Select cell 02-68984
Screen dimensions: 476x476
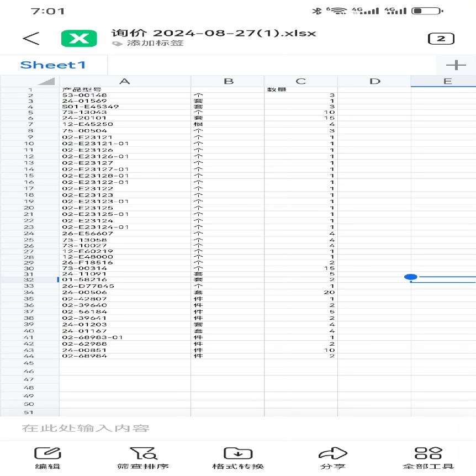[125, 356]
